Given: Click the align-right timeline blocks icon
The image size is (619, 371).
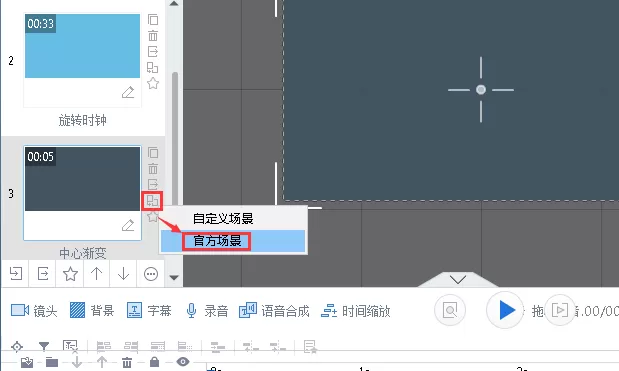Looking at the screenshot, I should (x=131, y=347).
